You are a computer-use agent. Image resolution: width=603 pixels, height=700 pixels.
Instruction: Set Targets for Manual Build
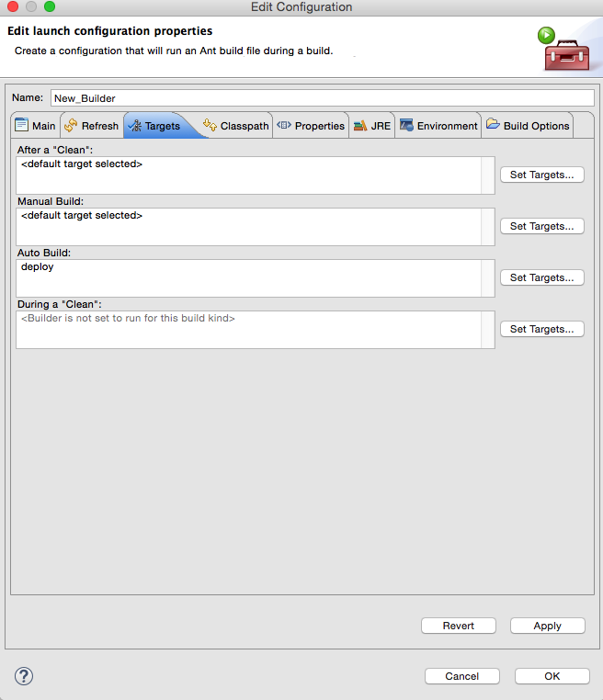541,226
